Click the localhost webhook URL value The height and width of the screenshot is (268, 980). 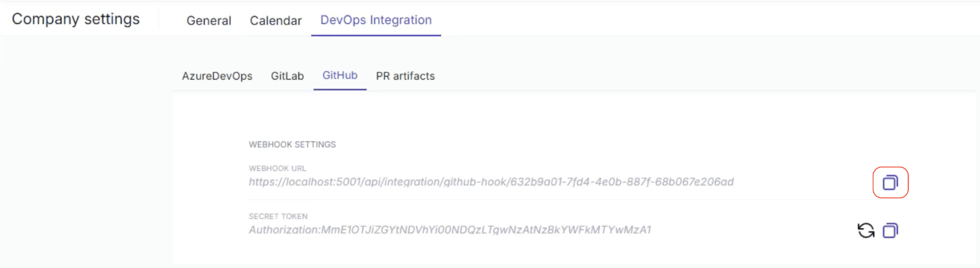tap(491, 182)
